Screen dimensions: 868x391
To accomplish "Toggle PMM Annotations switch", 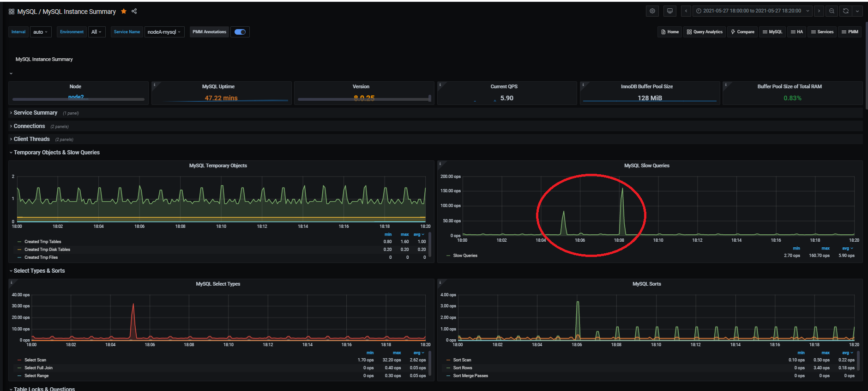I will pos(240,32).
